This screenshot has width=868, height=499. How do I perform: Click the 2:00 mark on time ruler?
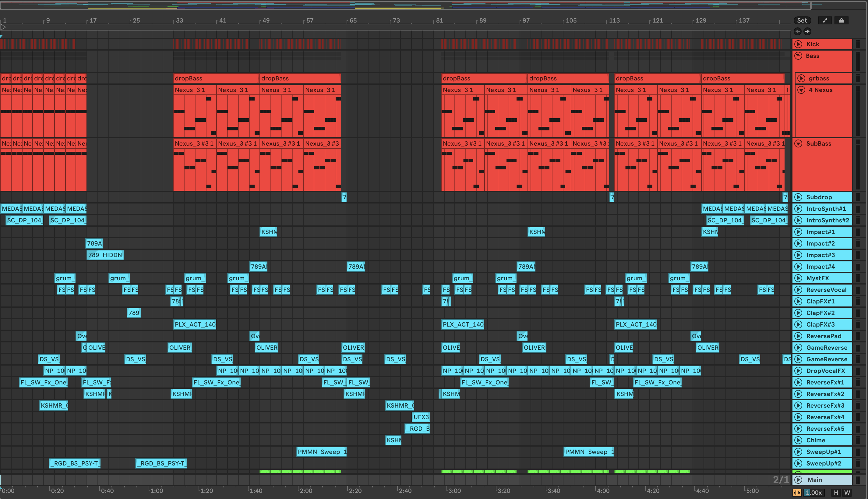305,491
